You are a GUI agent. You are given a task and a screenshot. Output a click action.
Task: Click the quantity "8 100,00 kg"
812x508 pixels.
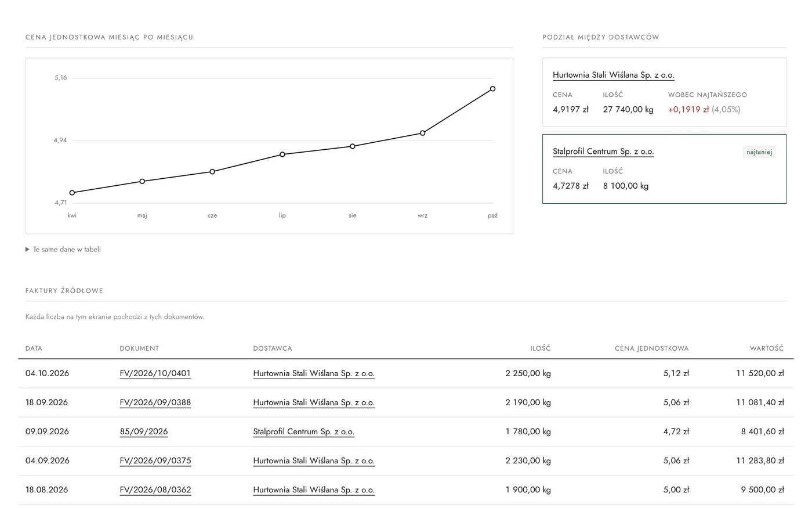(626, 186)
